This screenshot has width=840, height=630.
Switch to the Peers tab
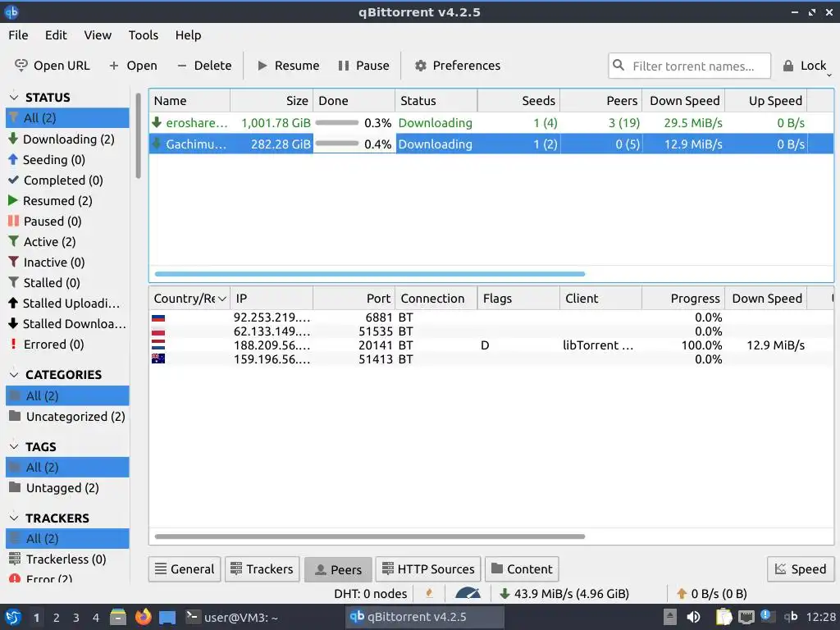click(338, 569)
